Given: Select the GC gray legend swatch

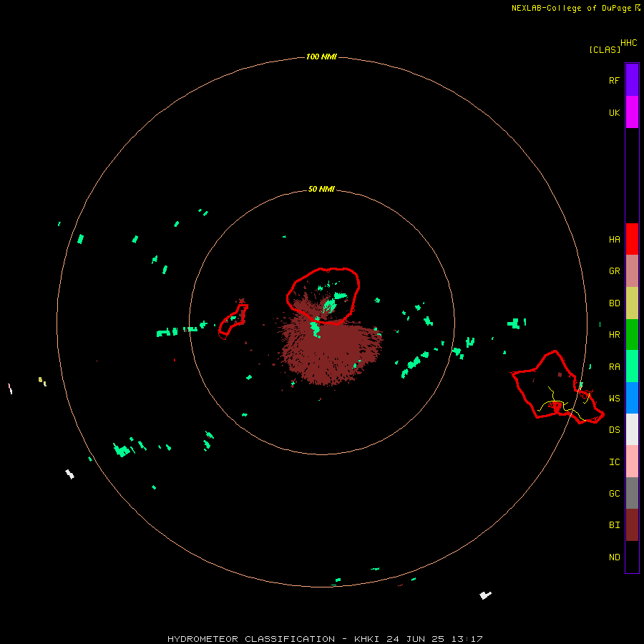Looking at the screenshot, I should pyautogui.click(x=632, y=493).
